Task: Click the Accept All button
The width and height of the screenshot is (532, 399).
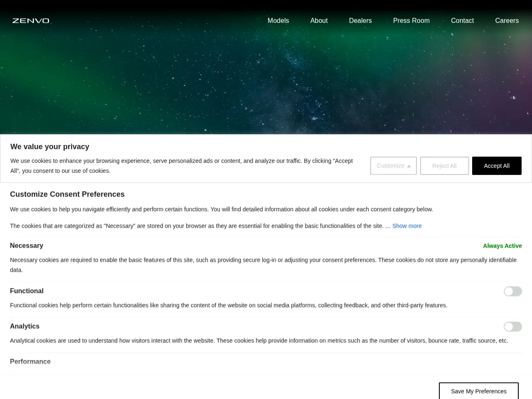Action: (x=497, y=166)
